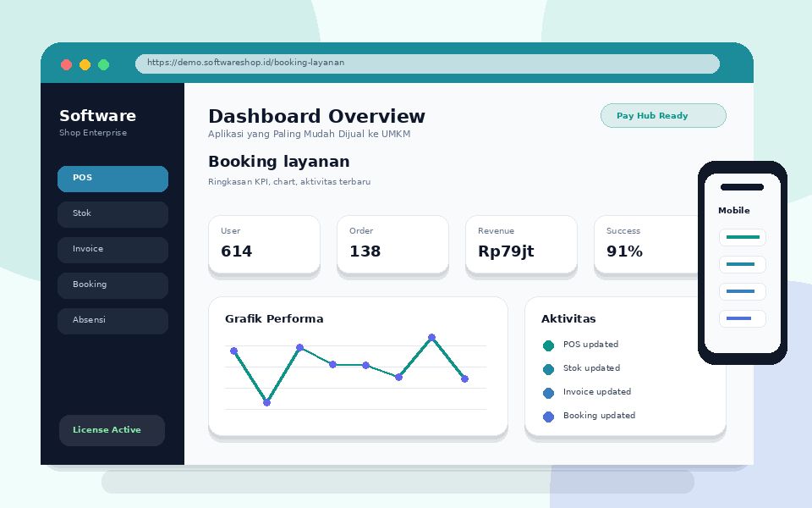Viewport: 812px width, 508px height.
Task: Click the dot beside Stok updated
Action: 548,369
